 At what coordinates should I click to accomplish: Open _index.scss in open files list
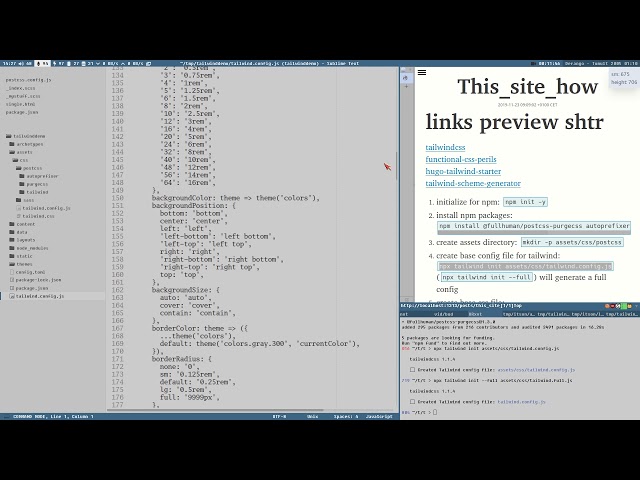coord(20,88)
